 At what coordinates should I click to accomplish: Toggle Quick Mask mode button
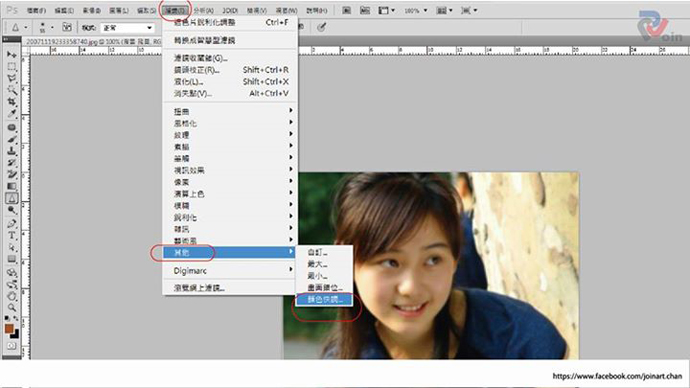tap(11, 346)
